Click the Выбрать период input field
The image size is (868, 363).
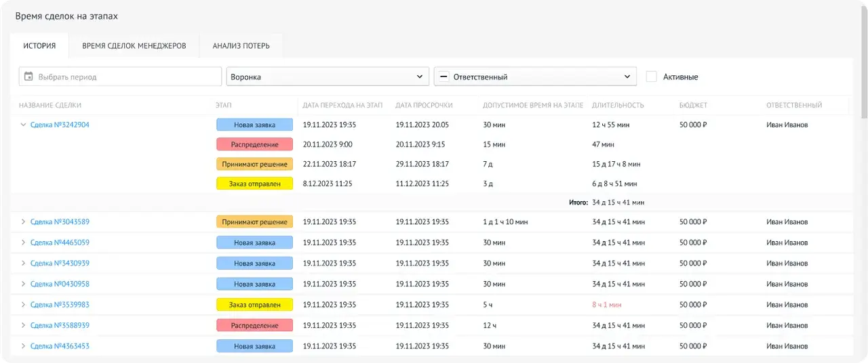tap(121, 77)
